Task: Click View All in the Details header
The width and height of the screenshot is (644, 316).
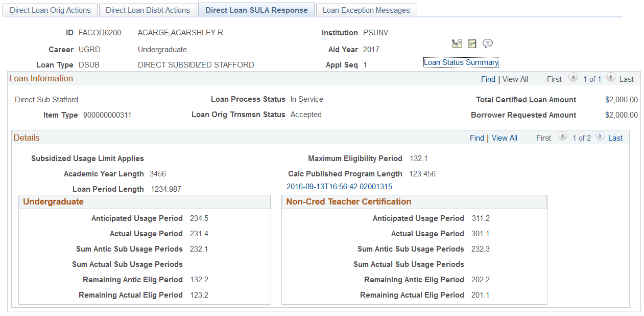Action: (504, 138)
